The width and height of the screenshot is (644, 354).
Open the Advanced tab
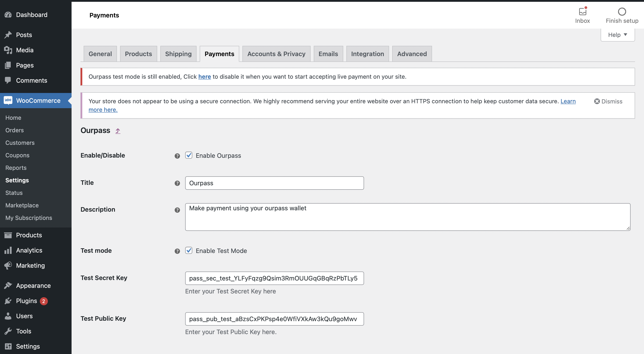412,54
